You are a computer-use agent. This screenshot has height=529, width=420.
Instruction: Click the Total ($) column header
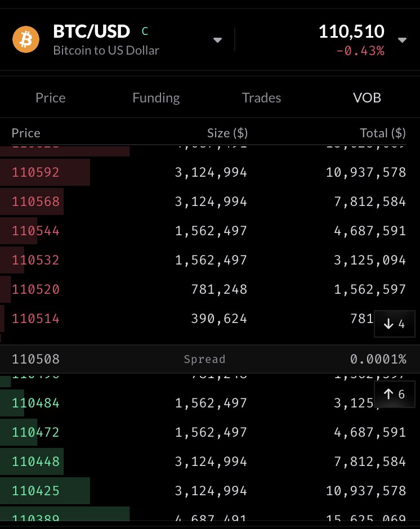(383, 133)
